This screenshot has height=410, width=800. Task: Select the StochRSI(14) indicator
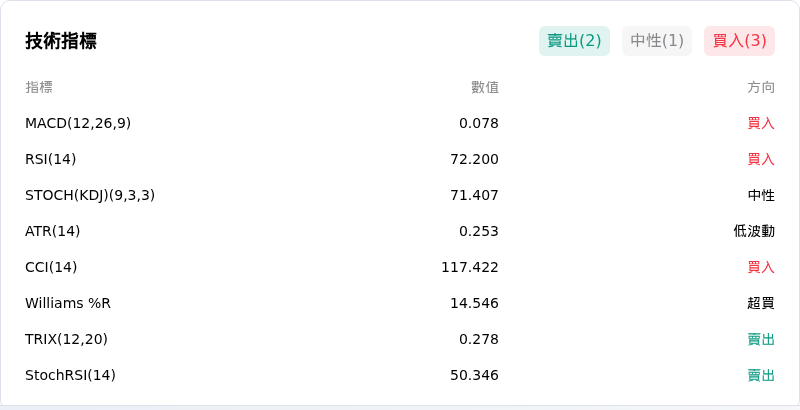70,375
